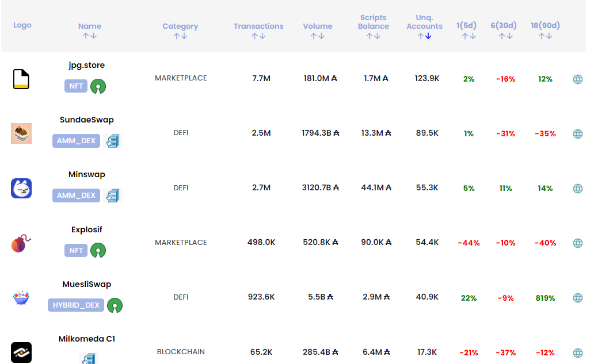Sort Transactions column descending arrow

click(262, 36)
